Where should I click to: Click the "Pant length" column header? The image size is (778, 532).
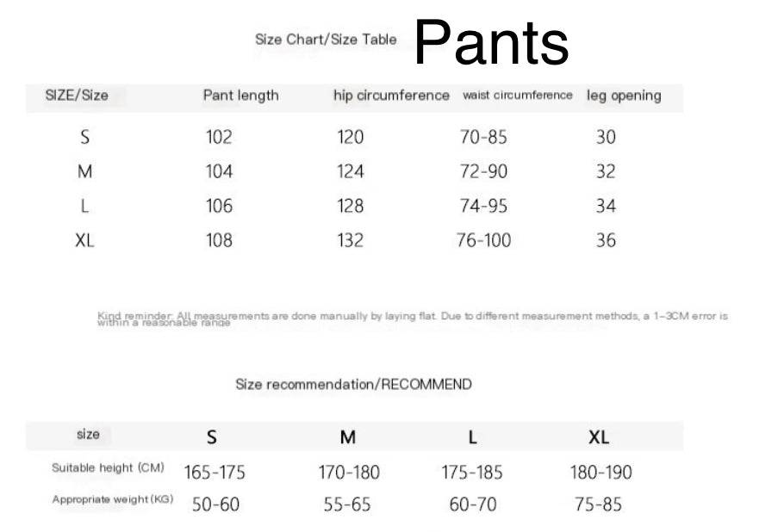(x=240, y=96)
